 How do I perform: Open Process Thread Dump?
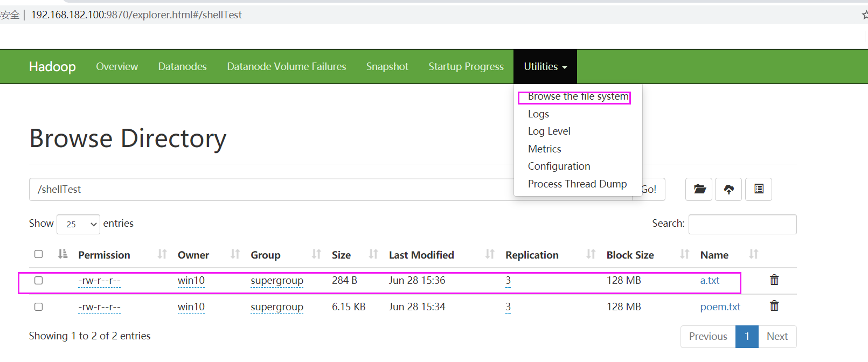pyautogui.click(x=577, y=184)
